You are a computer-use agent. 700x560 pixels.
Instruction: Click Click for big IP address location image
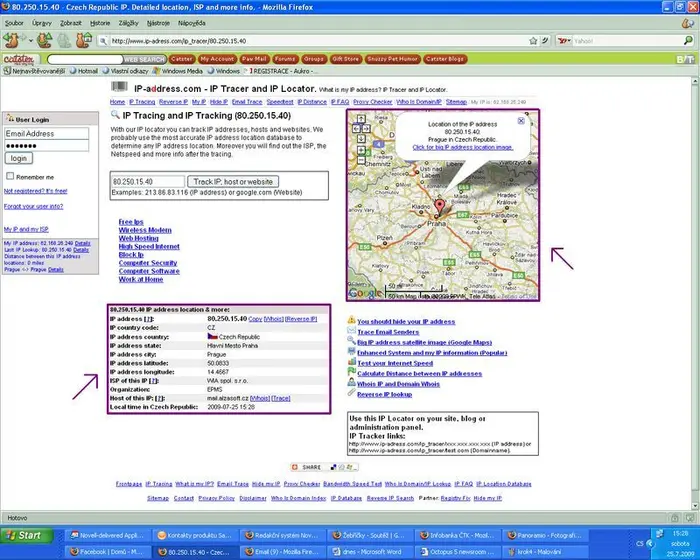462,147
